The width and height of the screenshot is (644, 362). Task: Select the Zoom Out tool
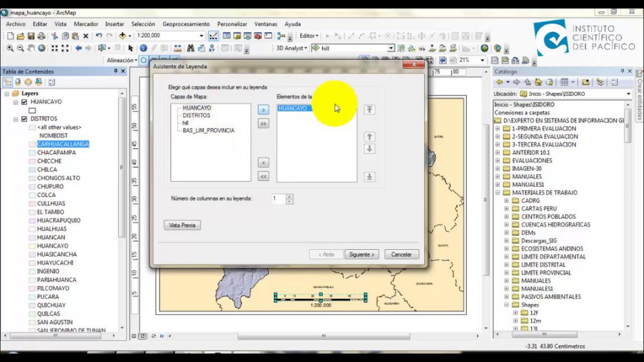(x=20, y=48)
